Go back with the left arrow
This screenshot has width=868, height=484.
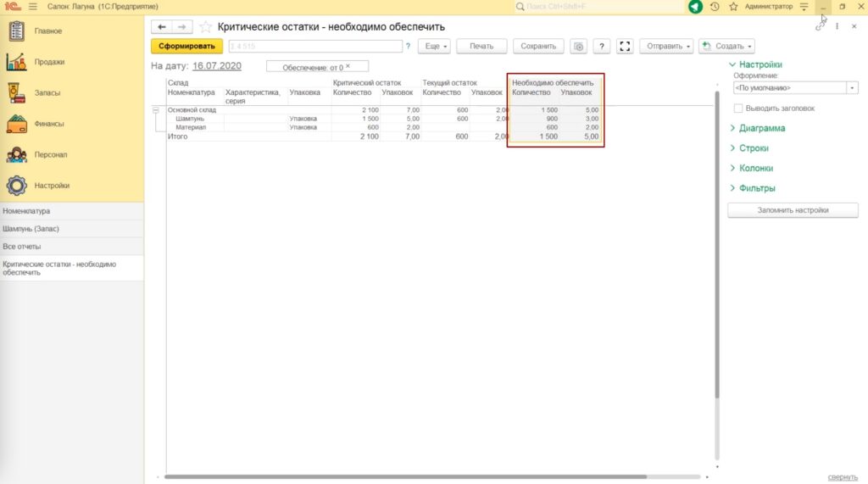[x=162, y=26]
